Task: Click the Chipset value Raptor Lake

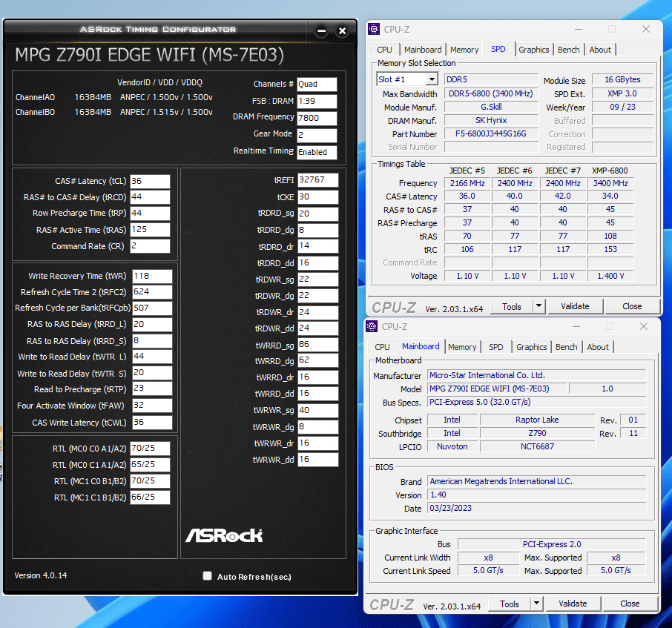Action: point(538,420)
